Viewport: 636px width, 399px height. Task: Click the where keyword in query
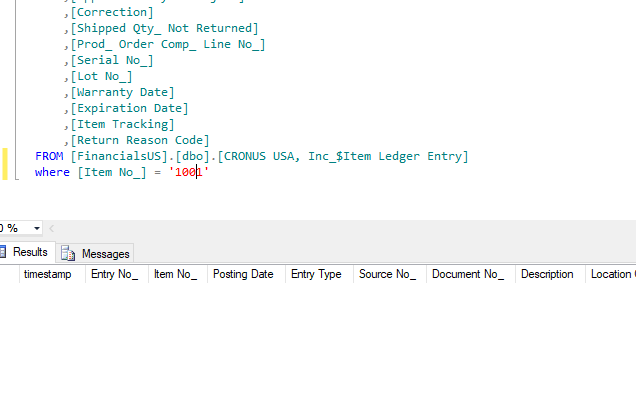(52, 172)
